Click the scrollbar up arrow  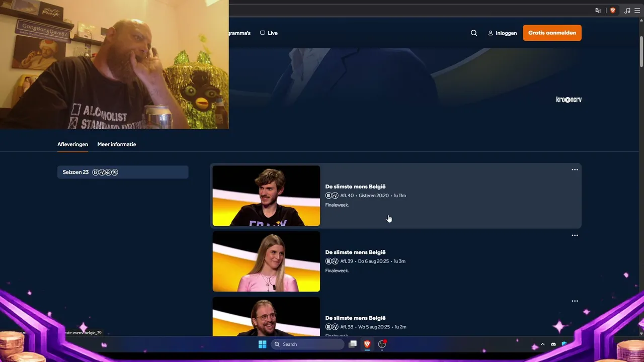[x=641, y=21]
